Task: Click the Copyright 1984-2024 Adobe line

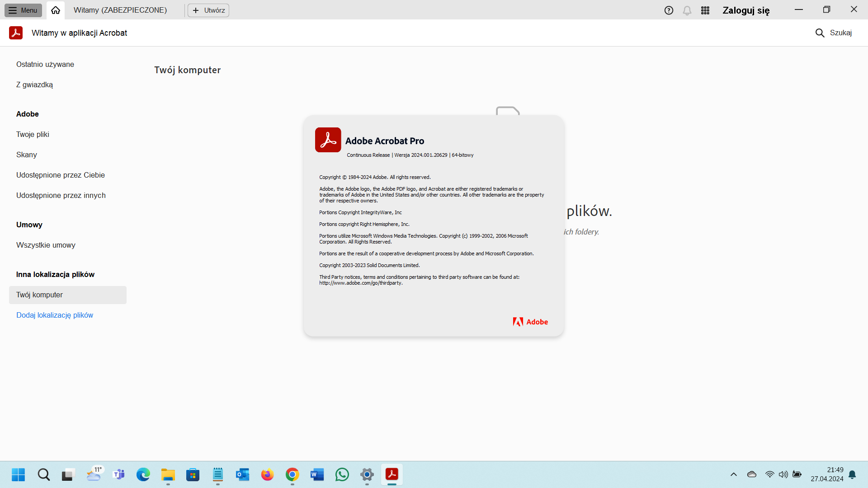Action: [375, 177]
